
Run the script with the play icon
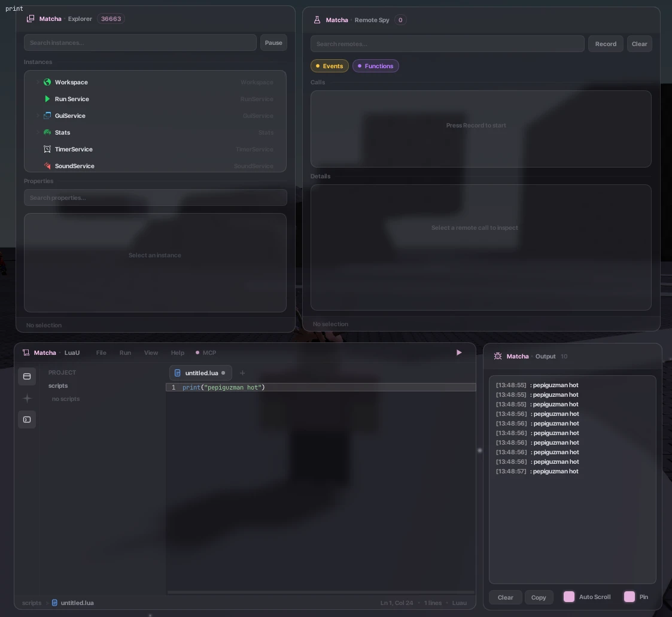point(459,352)
